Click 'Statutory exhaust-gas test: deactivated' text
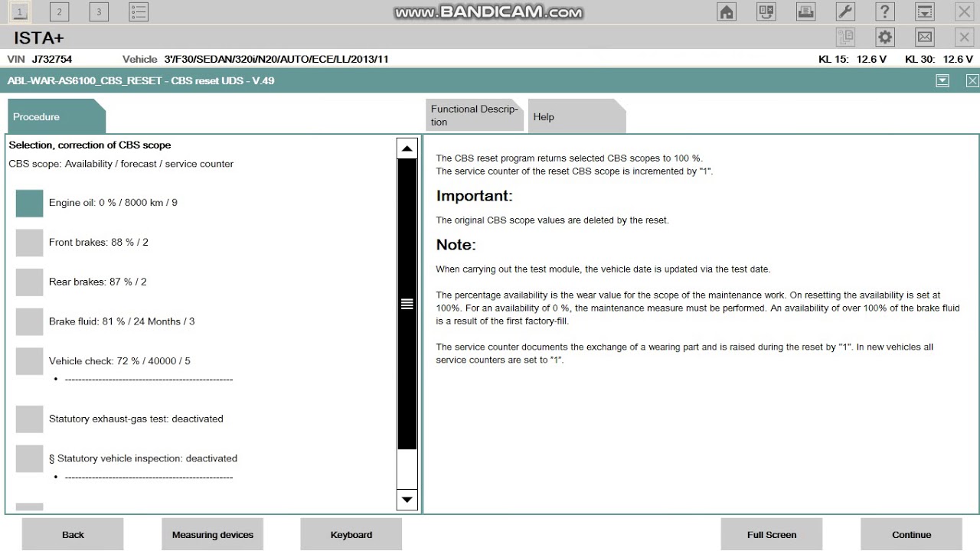 136,419
